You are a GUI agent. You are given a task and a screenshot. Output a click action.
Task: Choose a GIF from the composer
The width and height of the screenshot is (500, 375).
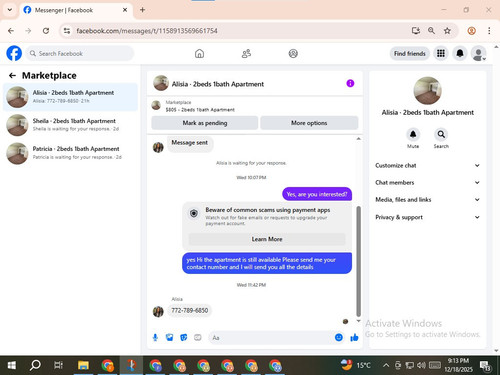198,338
